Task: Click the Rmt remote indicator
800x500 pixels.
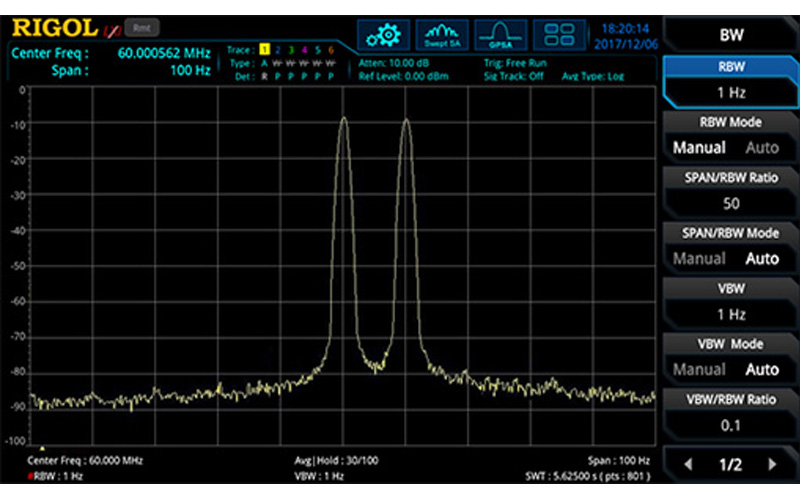Action: [x=140, y=28]
